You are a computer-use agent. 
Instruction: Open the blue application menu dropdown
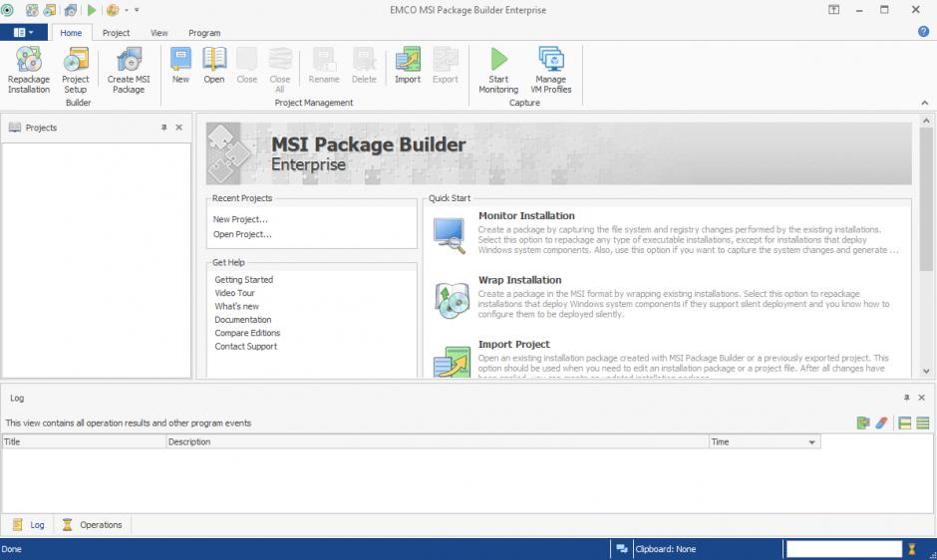pyautogui.click(x=23, y=32)
